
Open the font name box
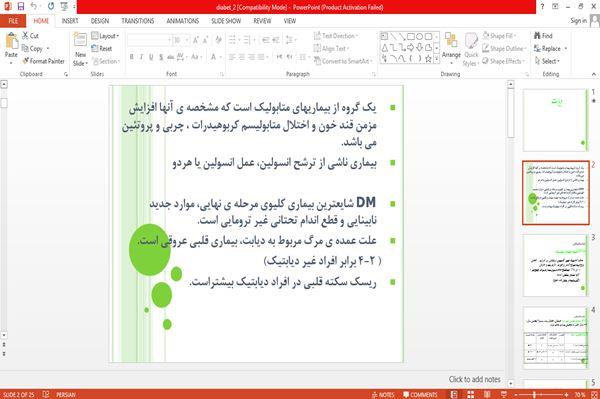pos(149,40)
